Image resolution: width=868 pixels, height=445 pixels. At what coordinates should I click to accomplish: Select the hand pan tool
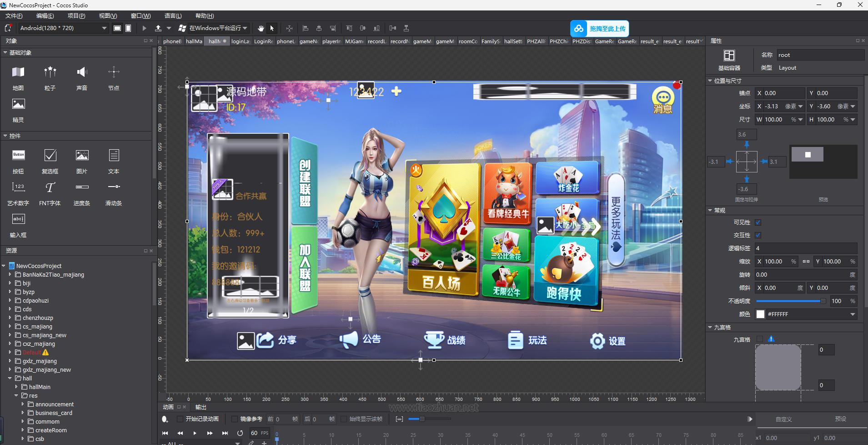261,28
